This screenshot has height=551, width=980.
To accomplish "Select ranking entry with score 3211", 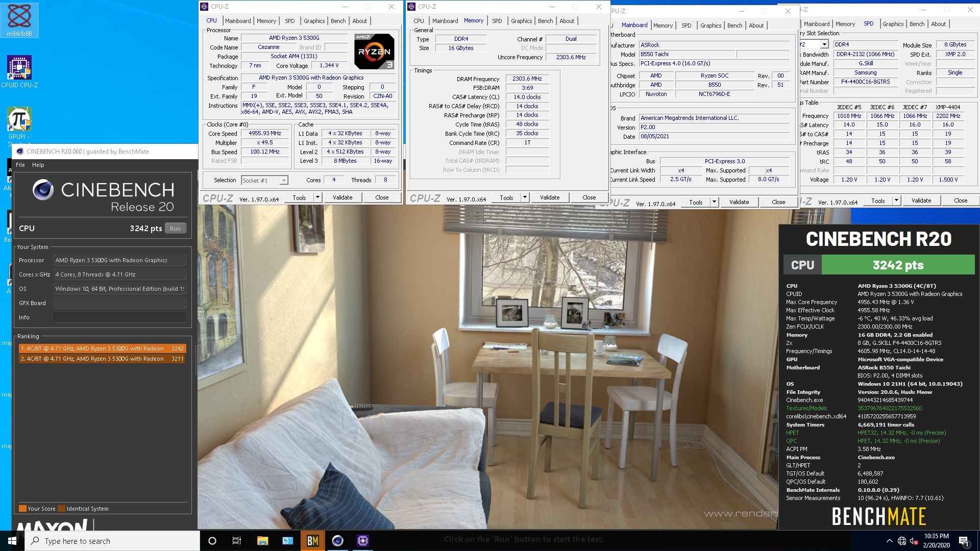I will 102,359.
